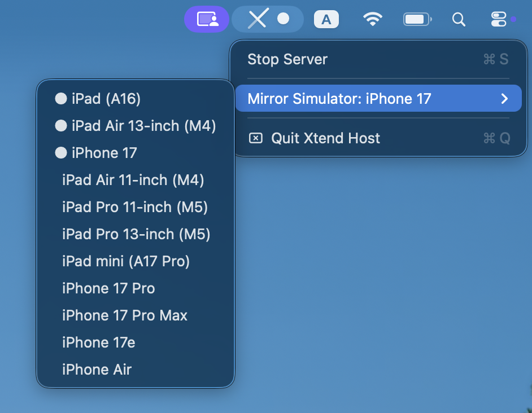The height and width of the screenshot is (413, 532).
Task: Select iPad (A16) simulator
Action: [x=136, y=99]
